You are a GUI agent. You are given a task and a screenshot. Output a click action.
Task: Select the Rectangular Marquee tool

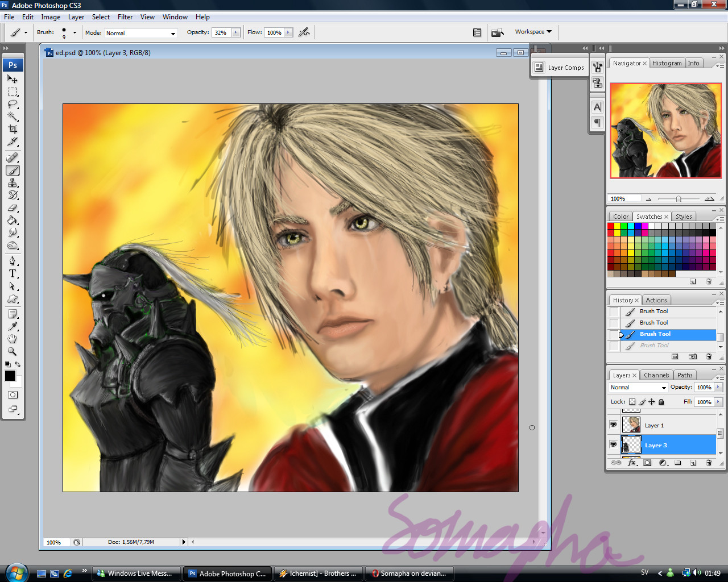(13, 92)
